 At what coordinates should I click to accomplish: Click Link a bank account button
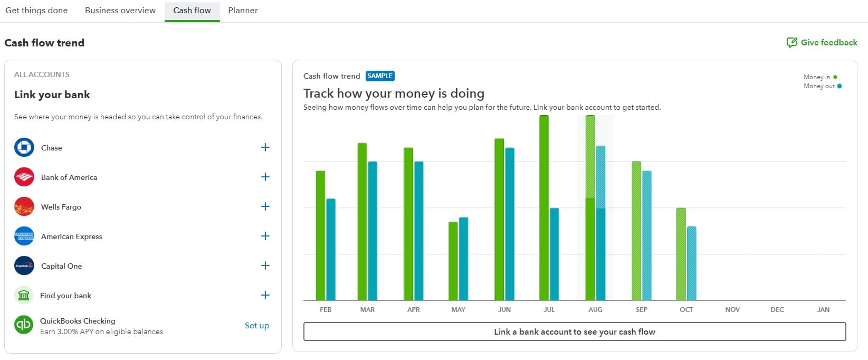coord(574,332)
